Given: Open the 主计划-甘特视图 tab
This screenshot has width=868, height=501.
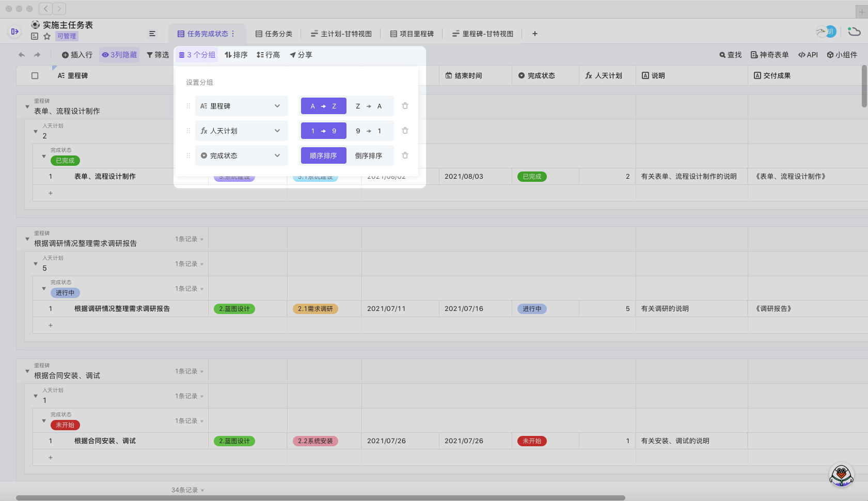Looking at the screenshot, I should 341,34.
